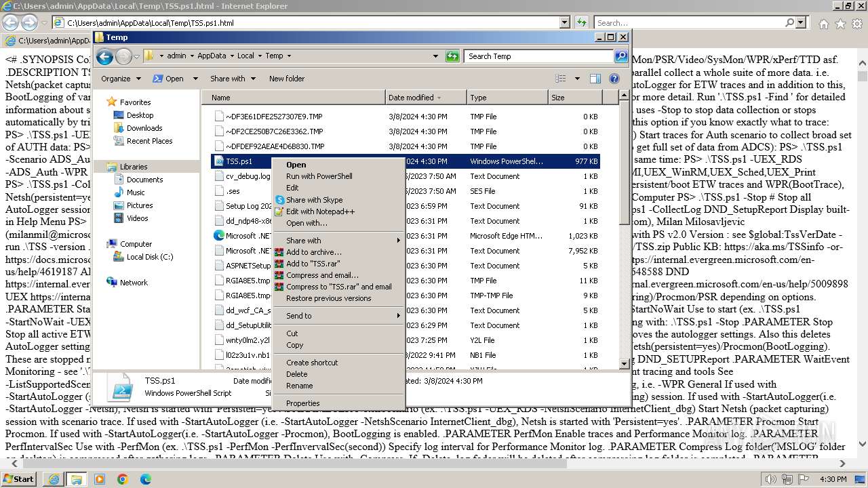The image size is (868, 488).
Task: Choose Properties in context menu
Action: click(338, 403)
